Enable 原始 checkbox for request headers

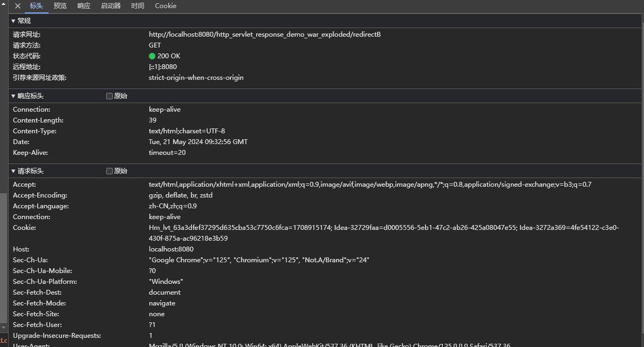point(109,171)
